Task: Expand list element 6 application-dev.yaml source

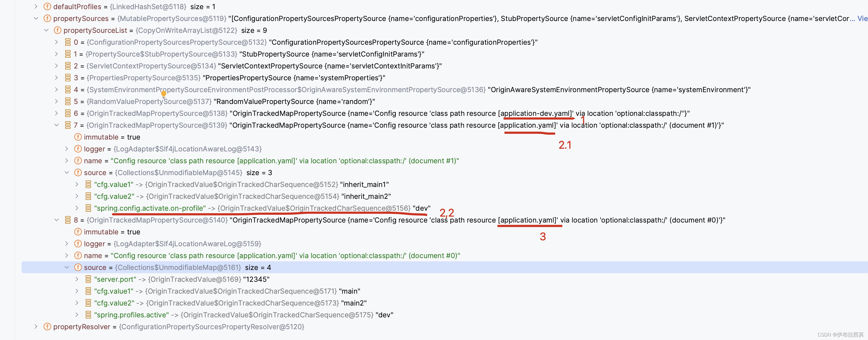Action: 57,113
